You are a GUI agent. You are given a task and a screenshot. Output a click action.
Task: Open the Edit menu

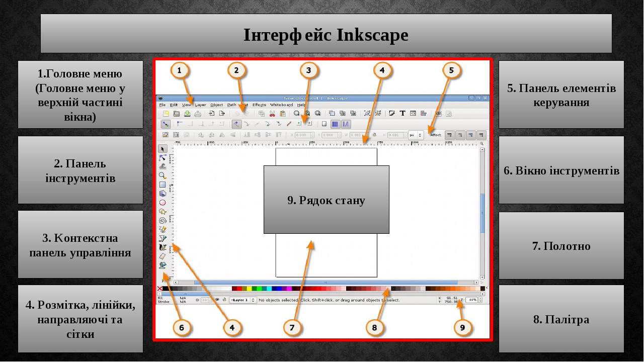(x=174, y=105)
